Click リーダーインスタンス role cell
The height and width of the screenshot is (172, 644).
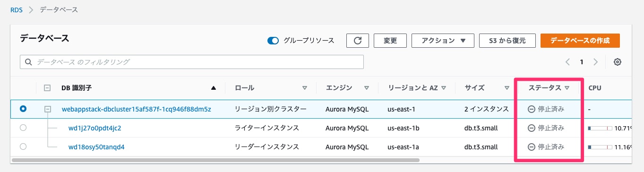pyautogui.click(x=267, y=147)
